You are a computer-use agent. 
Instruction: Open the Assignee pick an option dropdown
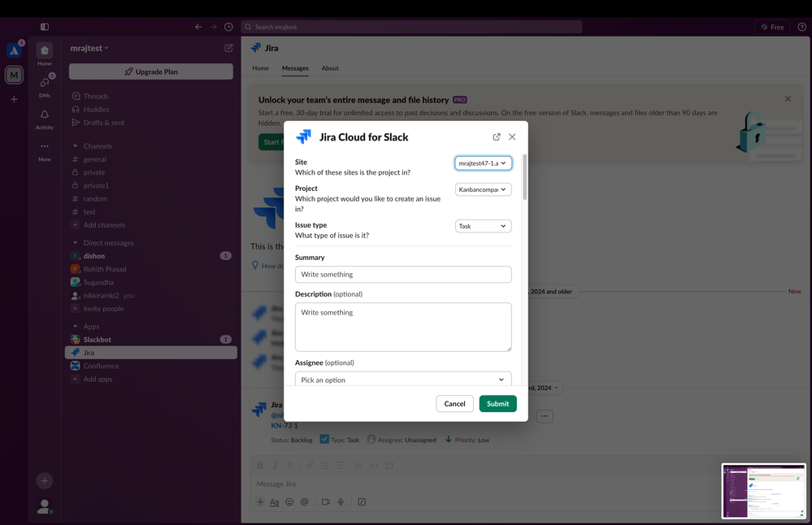pyautogui.click(x=403, y=380)
